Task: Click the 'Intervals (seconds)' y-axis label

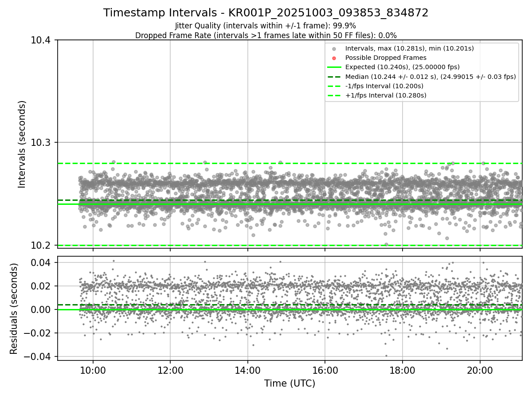Action: tap(22, 144)
